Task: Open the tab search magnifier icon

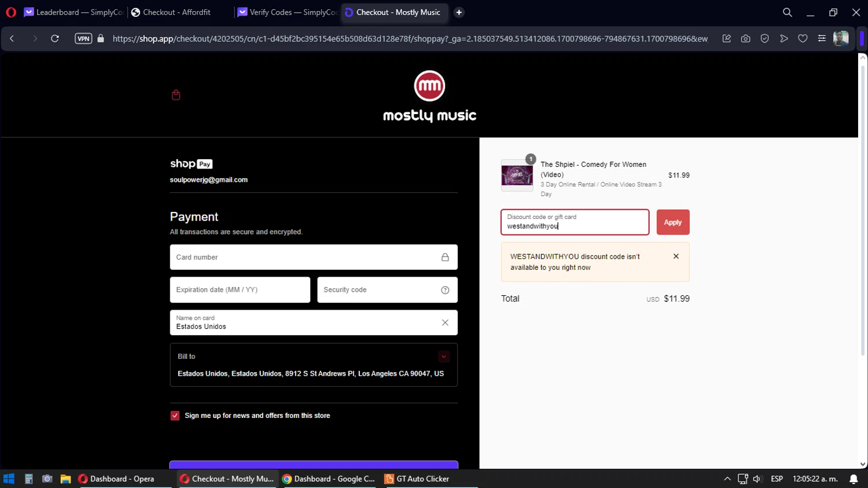Action: pos(787,12)
